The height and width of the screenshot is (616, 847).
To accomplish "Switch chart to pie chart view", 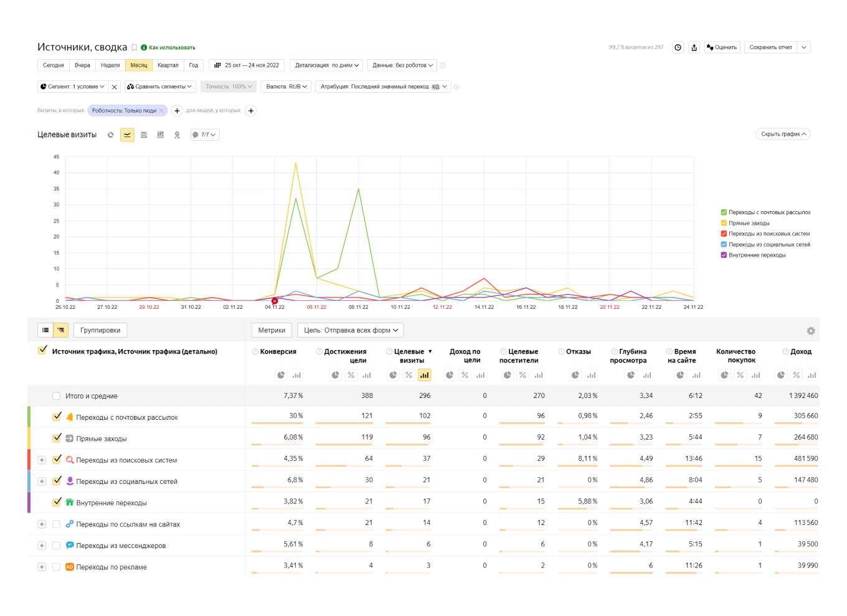I will tap(111, 135).
